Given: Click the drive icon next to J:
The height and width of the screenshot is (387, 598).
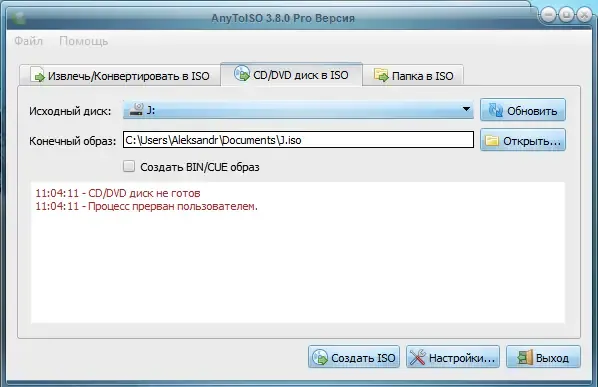Looking at the screenshot, I should click(136, 109).
